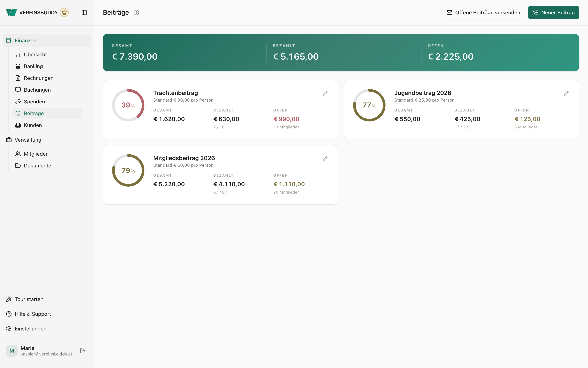Open Banking in the sidebar
This screenshot has height=368, width=588.
tap(47, 66)
